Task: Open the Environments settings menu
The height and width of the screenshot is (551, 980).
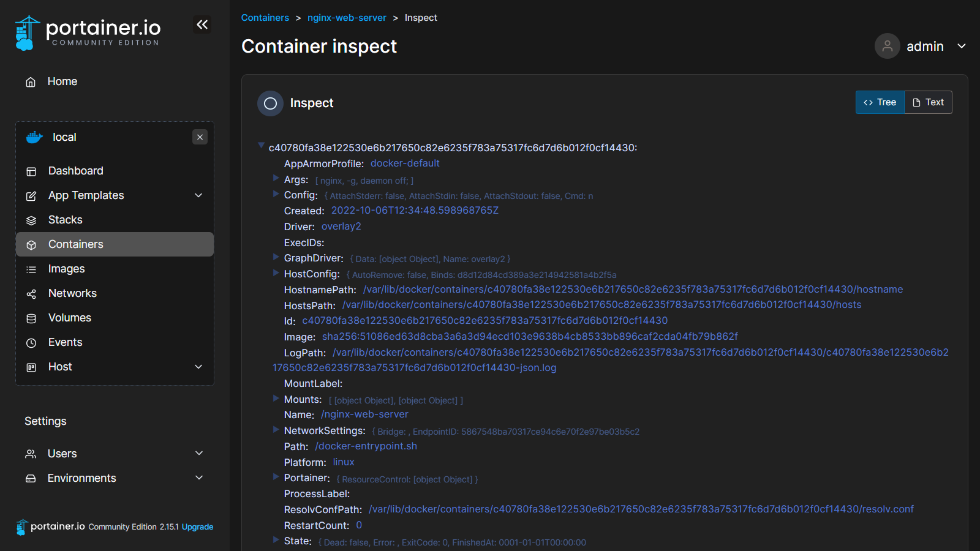Action: point(82,478)
